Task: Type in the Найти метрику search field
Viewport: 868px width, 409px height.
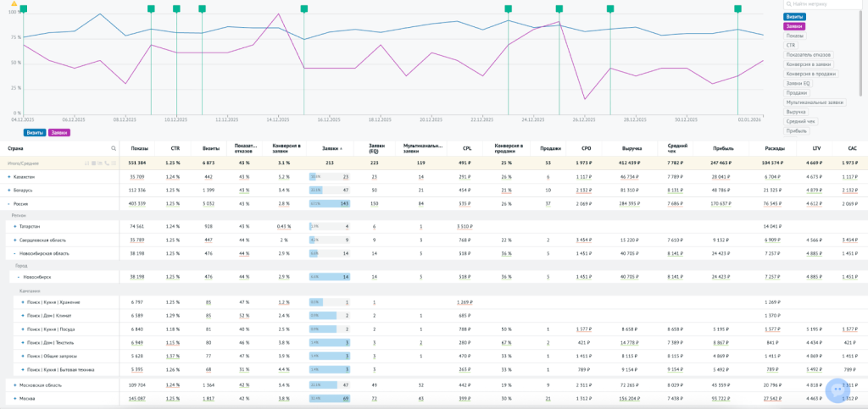Action: click(x=826, y=5)
